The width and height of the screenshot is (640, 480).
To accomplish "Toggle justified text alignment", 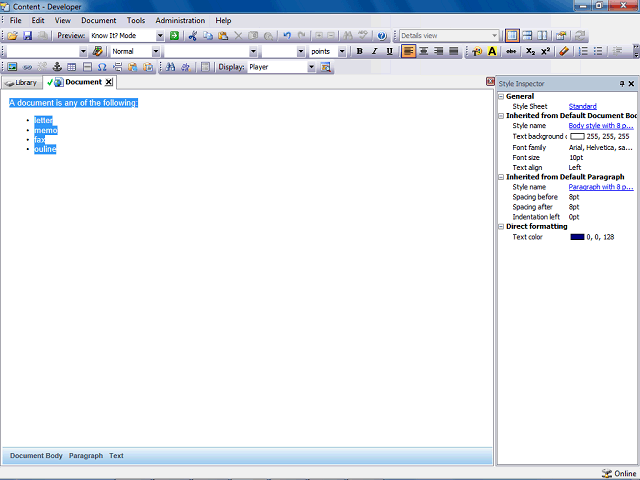I will 453,51.
